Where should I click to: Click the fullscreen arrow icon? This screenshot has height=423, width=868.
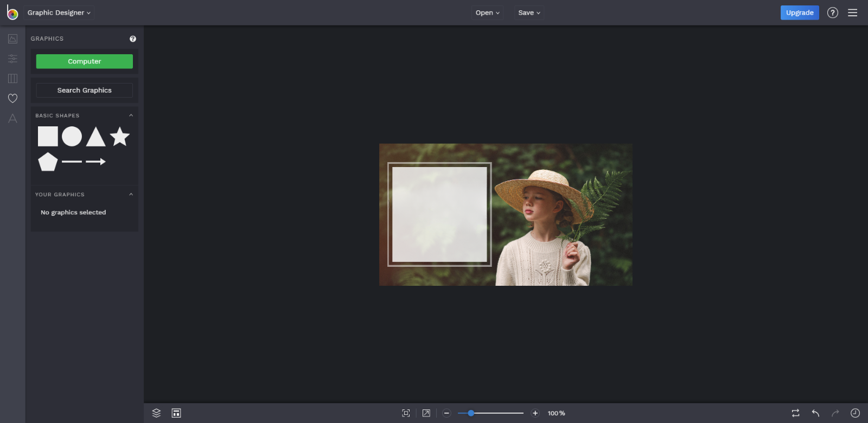tap(426, 413)
